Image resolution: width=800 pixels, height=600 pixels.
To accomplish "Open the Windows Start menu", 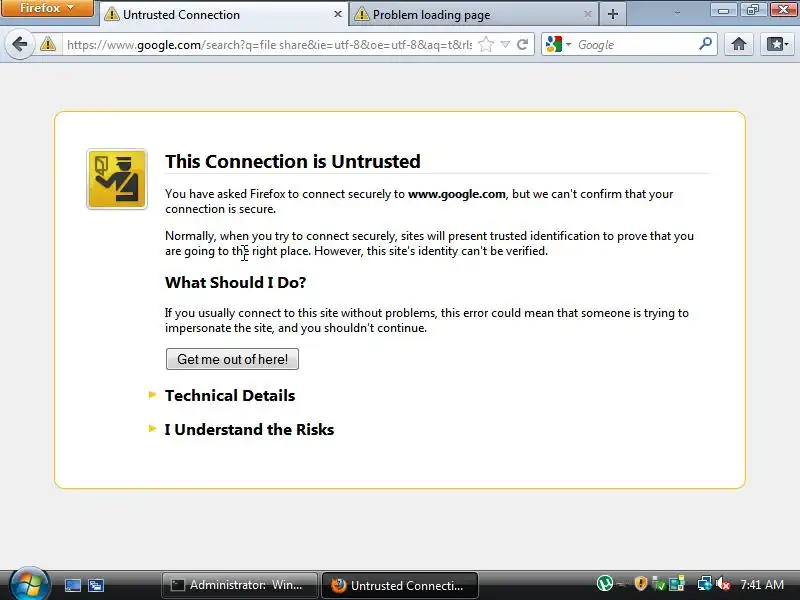I will coord(29,584).
